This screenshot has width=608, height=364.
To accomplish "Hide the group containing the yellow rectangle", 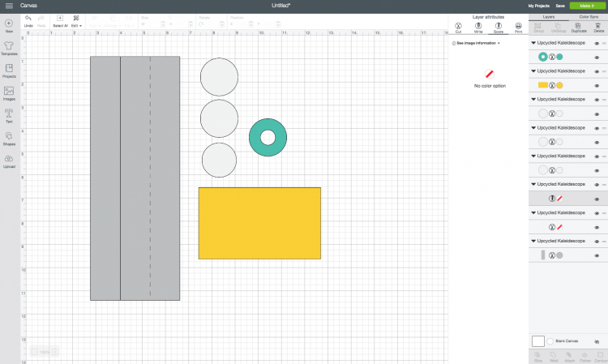I will (x=597, y=71).
